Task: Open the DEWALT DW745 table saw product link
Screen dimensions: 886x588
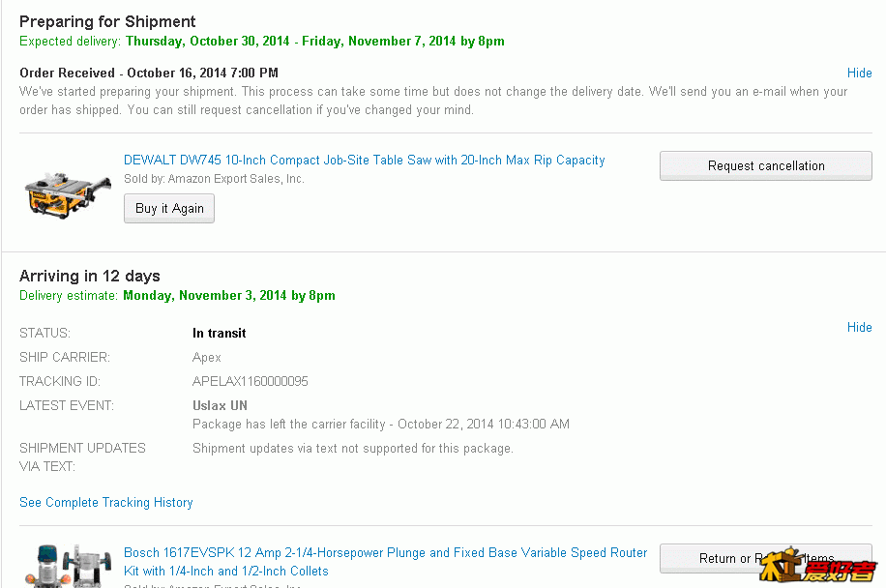Action: tap(364, 160)
